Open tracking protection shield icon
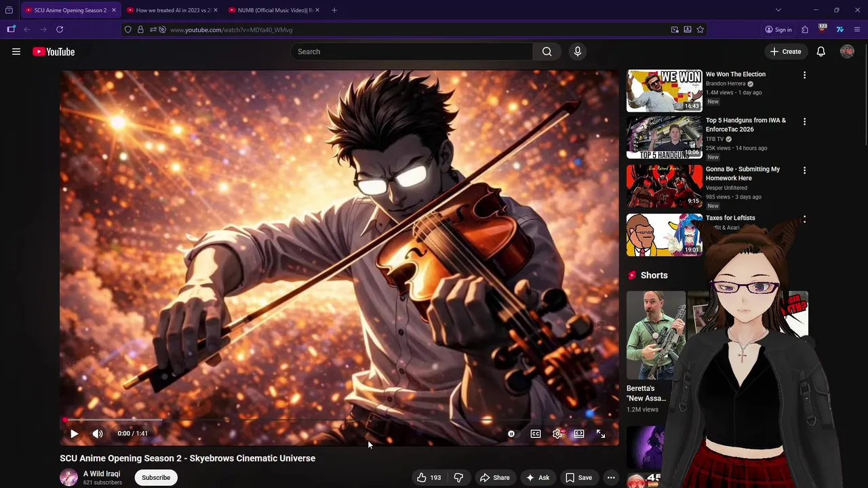 pyautogui.click(x=129, y=30)
